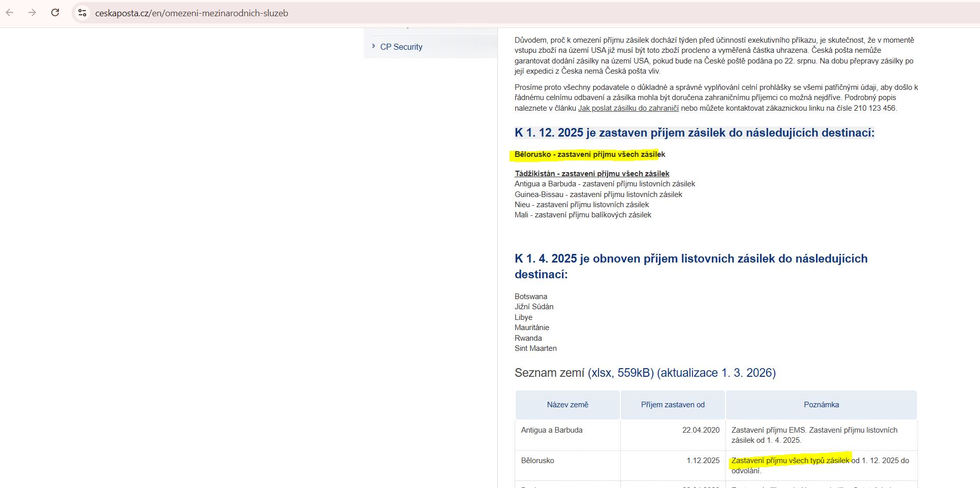This screenshot has height=488, width=980.
Task: Click the browser forward arrow
Action: click(x=33, y=13)
